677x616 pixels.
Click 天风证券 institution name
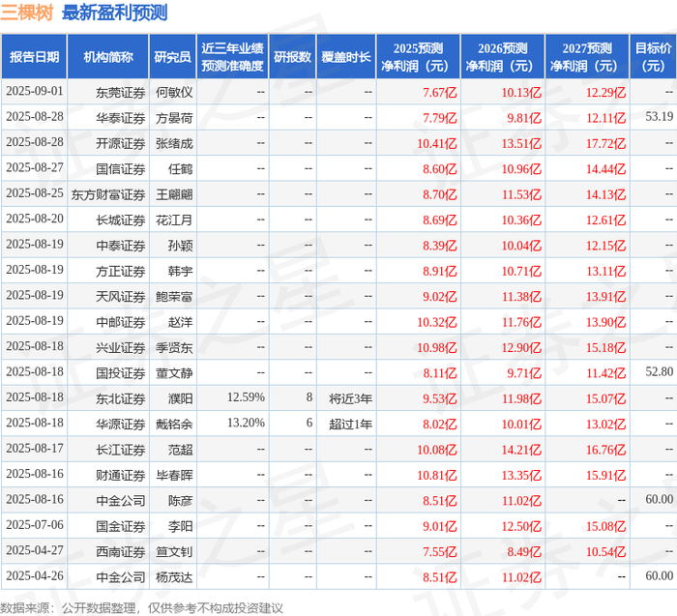click(x=121, y=297)
